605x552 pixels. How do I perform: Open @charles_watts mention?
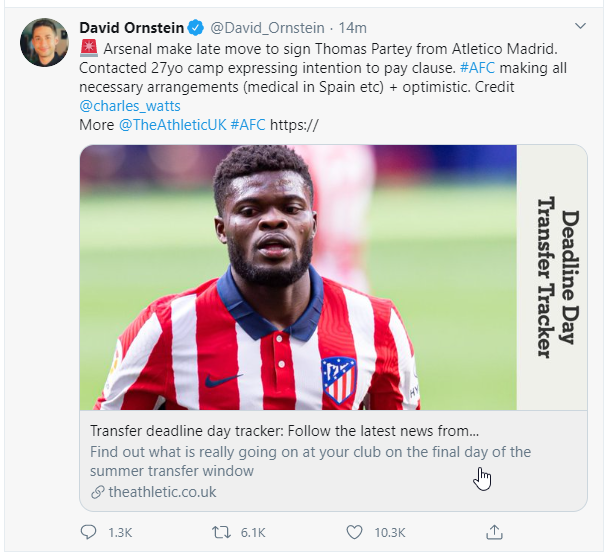pyautogui.click(x=130, y=106)
